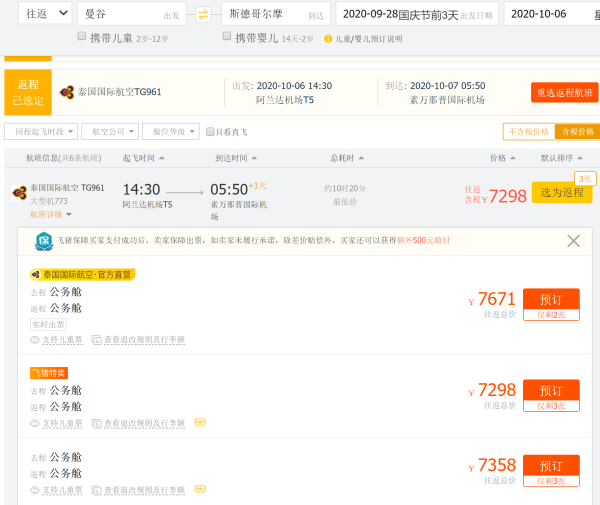Click 选为返程 for TG961
The width and height of the screenshot is (600, 505).
point(562,192)
